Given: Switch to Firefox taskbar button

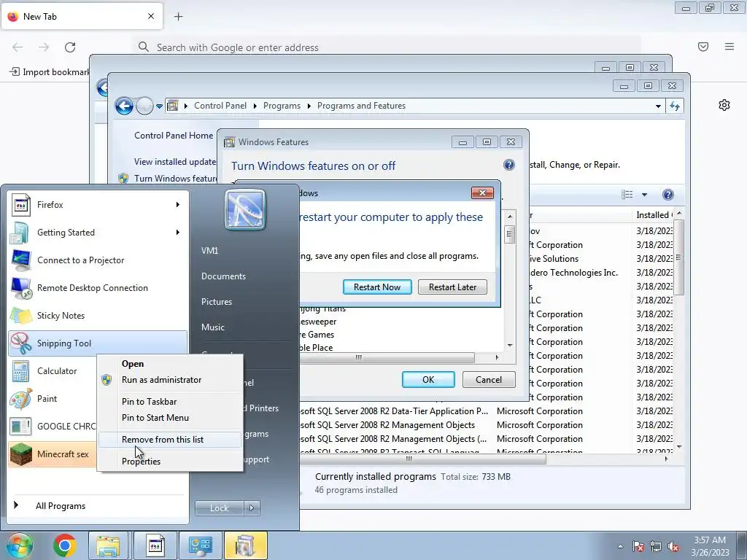Looking at the screenshot, I should (155, 545).
